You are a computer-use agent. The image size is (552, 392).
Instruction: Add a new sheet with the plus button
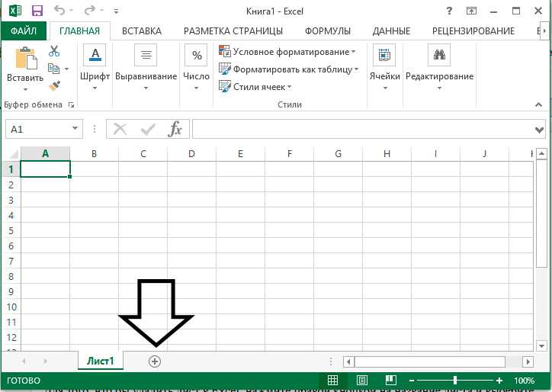pos(155,361)
